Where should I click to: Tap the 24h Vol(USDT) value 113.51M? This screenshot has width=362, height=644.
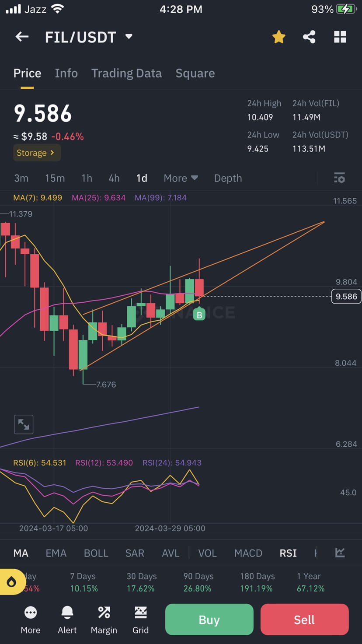click(x=309, y=149)
